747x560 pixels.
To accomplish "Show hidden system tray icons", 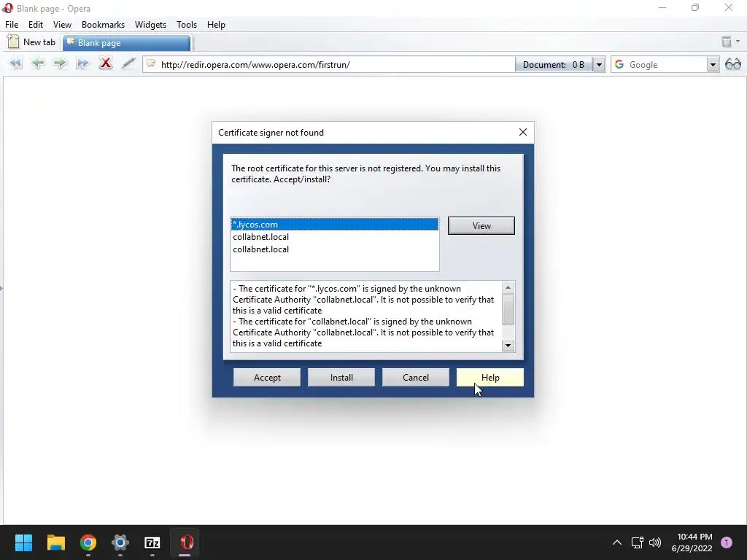I will pos(617,542).
